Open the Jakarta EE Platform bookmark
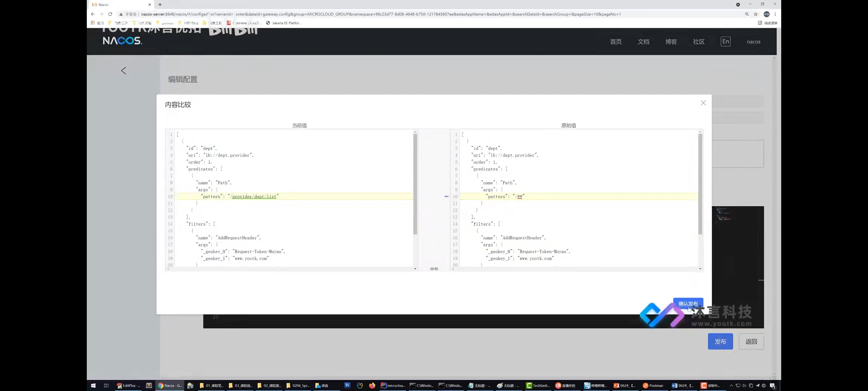868x391 pixels. pyautogui.click(x=284, y=23)
